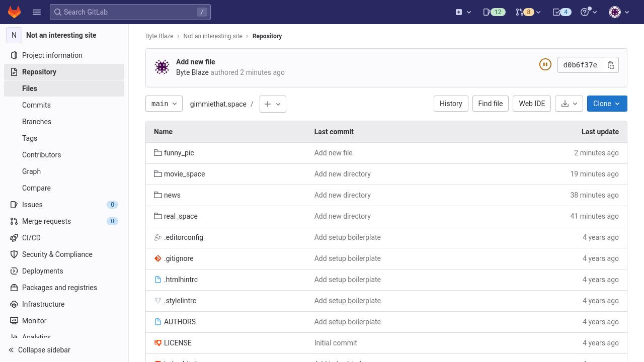The image size is (644, 362).
Task: Open History of the repository
Action: [451, 104]
